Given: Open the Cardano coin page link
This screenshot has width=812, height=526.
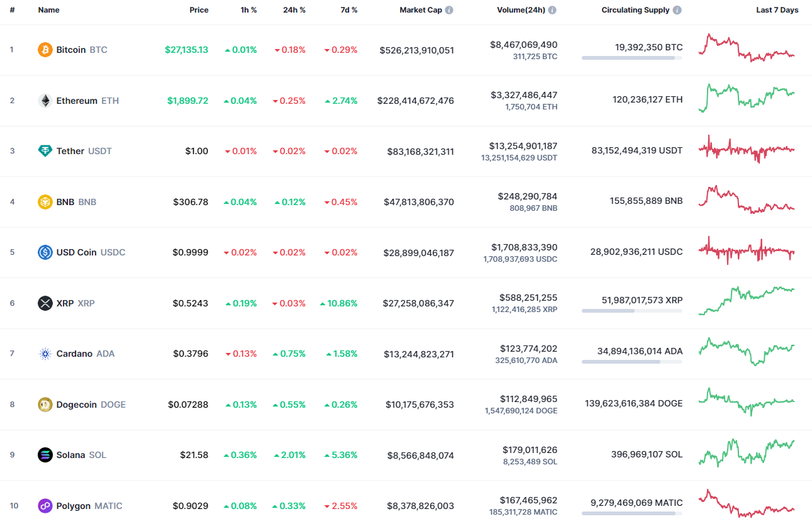Looking at the screenshot, I should point(75,354).
